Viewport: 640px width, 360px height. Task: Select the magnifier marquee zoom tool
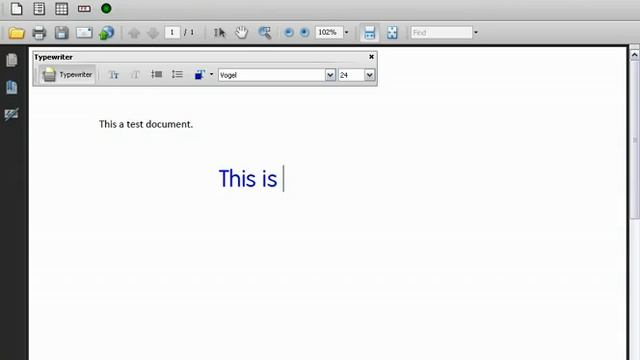[x=264, y=33]
